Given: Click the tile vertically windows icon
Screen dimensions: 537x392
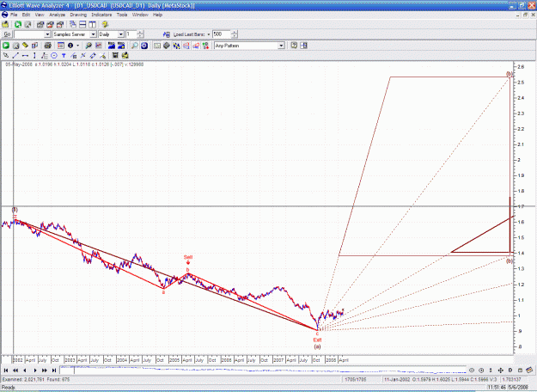Looking at the screenshot, I should click(x=93, y=24).
